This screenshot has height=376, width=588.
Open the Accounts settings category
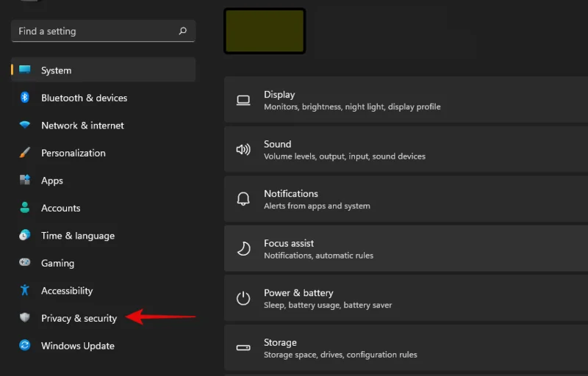60,208
